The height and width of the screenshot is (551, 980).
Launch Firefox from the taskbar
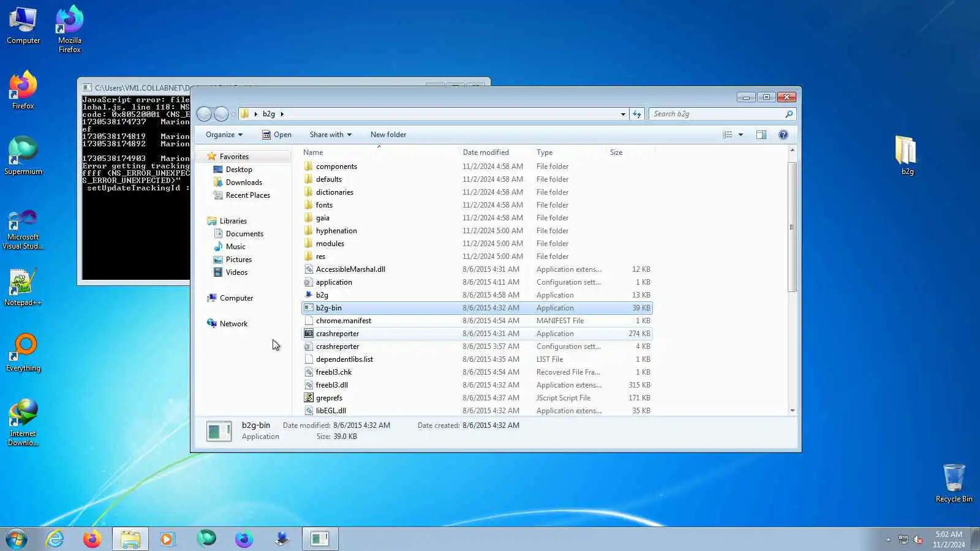92,539
